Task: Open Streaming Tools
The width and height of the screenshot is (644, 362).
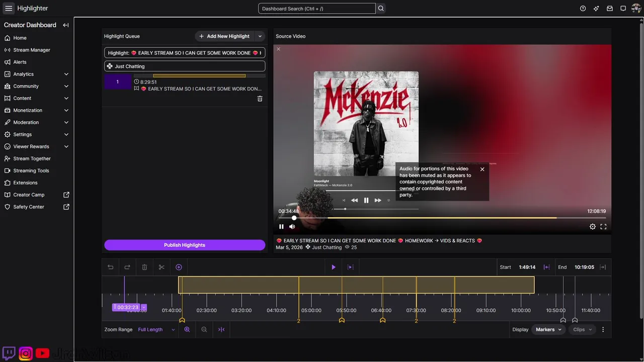Action: click(37, 170)
